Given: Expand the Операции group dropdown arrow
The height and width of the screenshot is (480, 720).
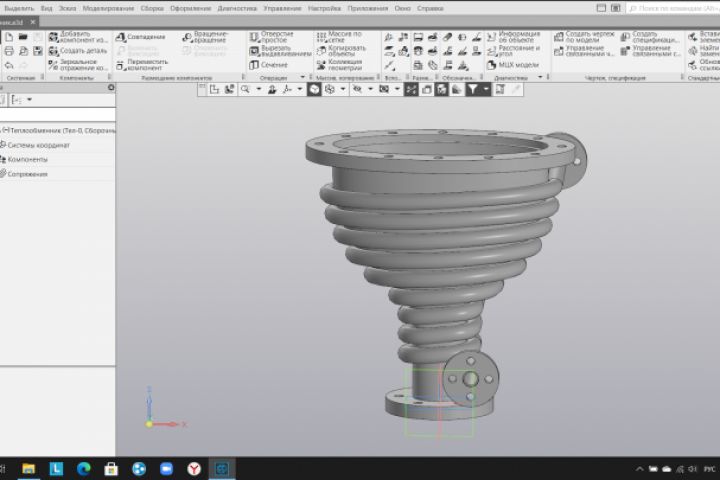Looking at the screenshot, I should coord(303,77).
